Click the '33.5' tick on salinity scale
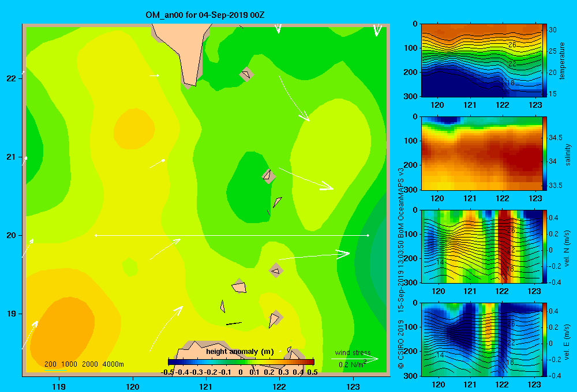Image resolution: width=577 pixels, height=392 pixels. point(556,186)
